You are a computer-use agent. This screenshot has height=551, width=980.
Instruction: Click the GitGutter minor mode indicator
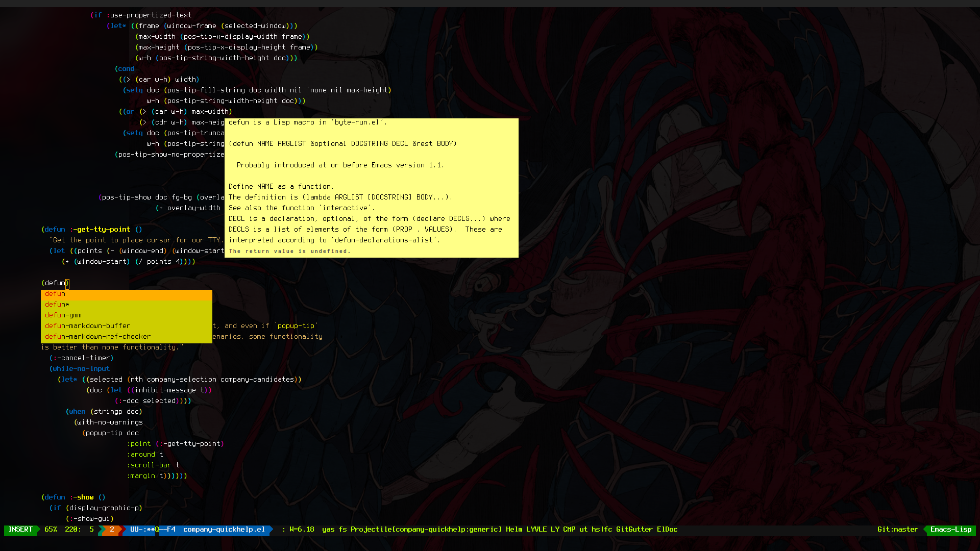[x=634, y=530]
